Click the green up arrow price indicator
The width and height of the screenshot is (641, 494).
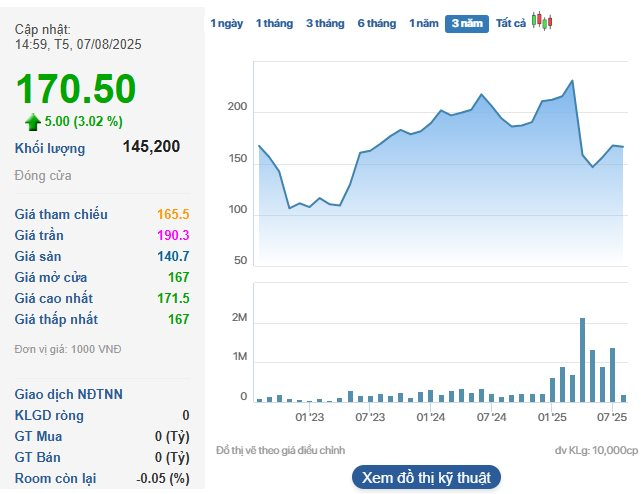pyautogui.click(x=33, y=122)
